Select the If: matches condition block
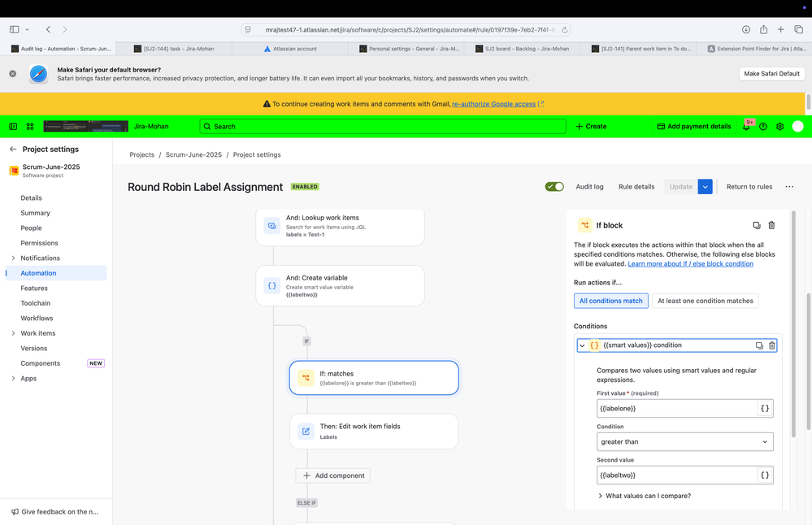This screenshot has height=525, width=812. point(374,378)
